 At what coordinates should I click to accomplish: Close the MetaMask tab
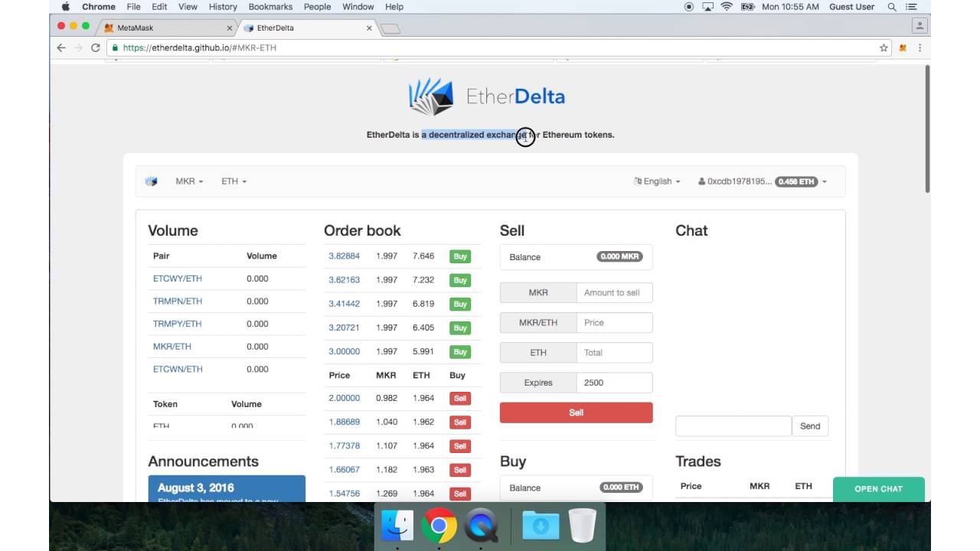pos(230,28)
